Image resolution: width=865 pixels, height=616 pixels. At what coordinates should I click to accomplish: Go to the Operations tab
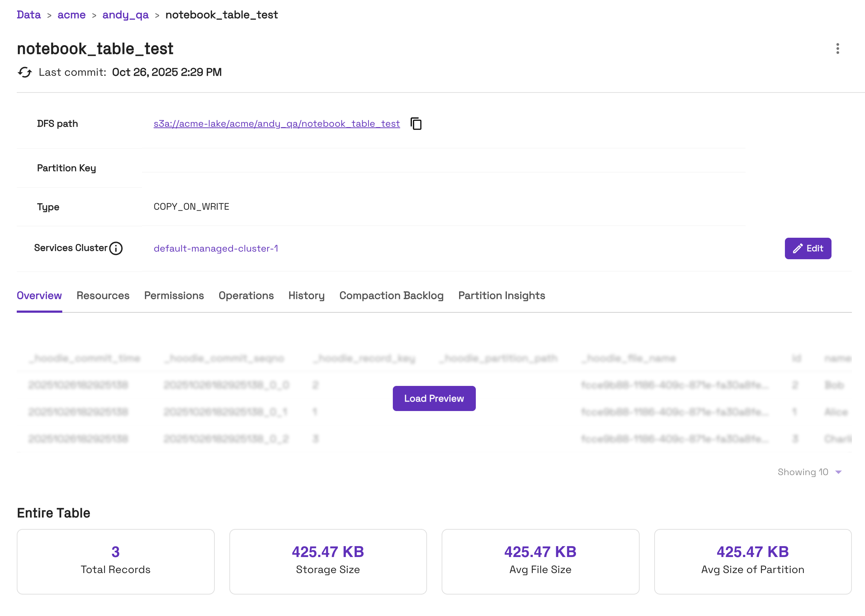[246, 296]
